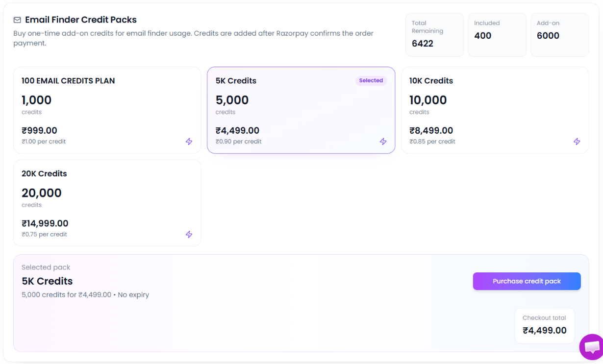Click lightning bolt icon on 1,000 credits card
This screenshot has height=364, width=603.
pyautogui.click(x=189, y=142)
